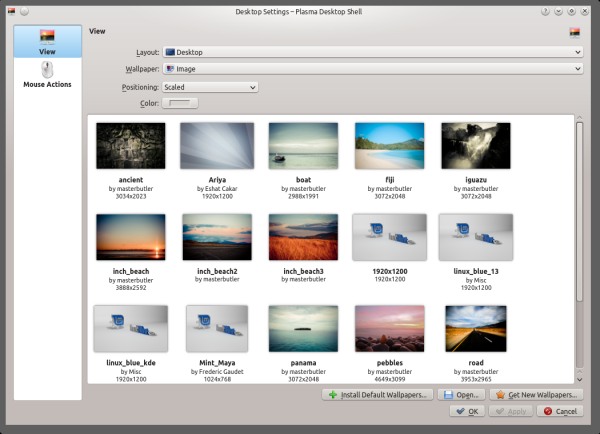Pick a background color from Color button

(x=181, y=102)
